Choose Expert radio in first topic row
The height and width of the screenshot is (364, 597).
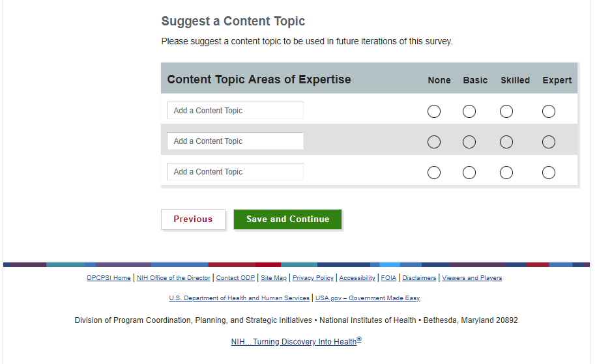click(x=549, y=111)
